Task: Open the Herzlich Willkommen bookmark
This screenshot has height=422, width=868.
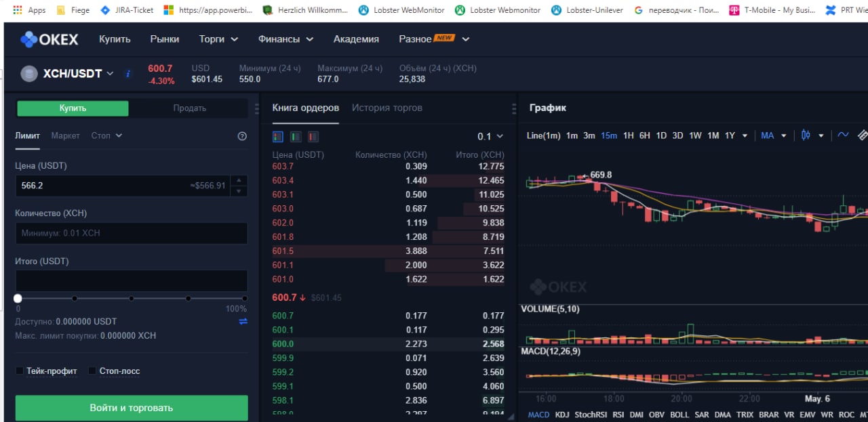Action: [305, 10]
